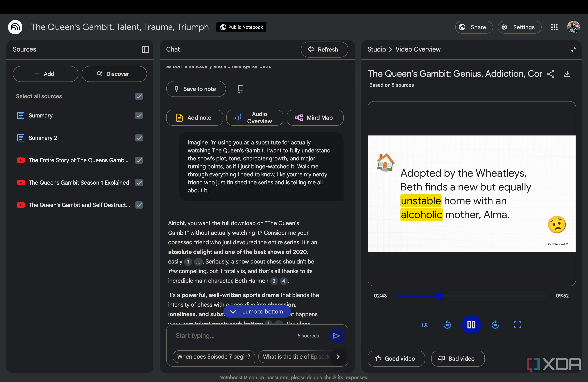Jump to bottom of chat

click(x=257, y=311)
